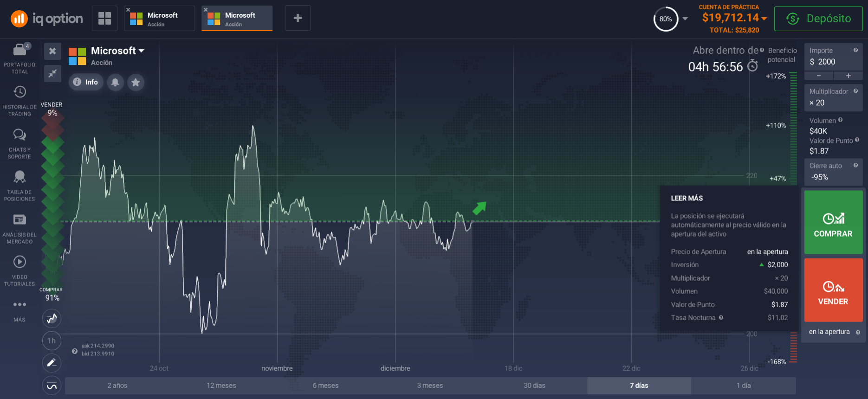Select the 1 día time range
Viewport: 868px width, 399px height.
(x=744, y=386)
